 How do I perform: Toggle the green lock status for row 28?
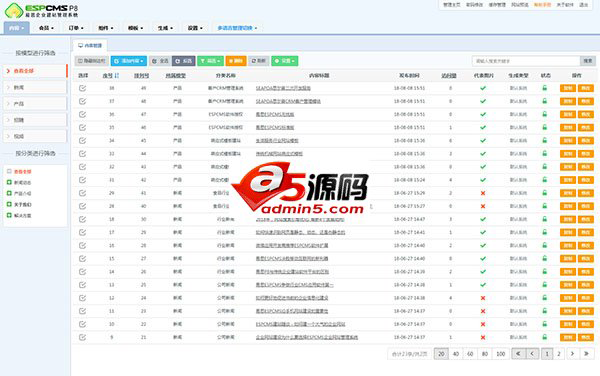[545, 206]
